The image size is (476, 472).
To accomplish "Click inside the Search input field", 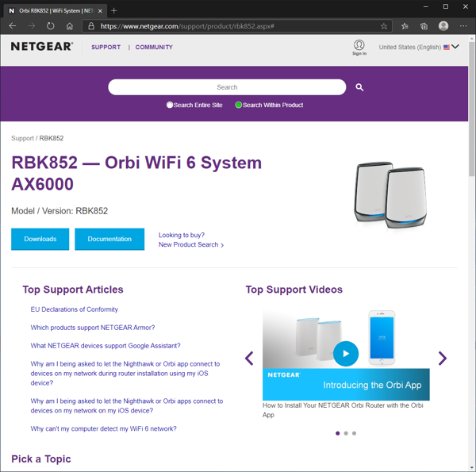I will click(x=227, y=87).
